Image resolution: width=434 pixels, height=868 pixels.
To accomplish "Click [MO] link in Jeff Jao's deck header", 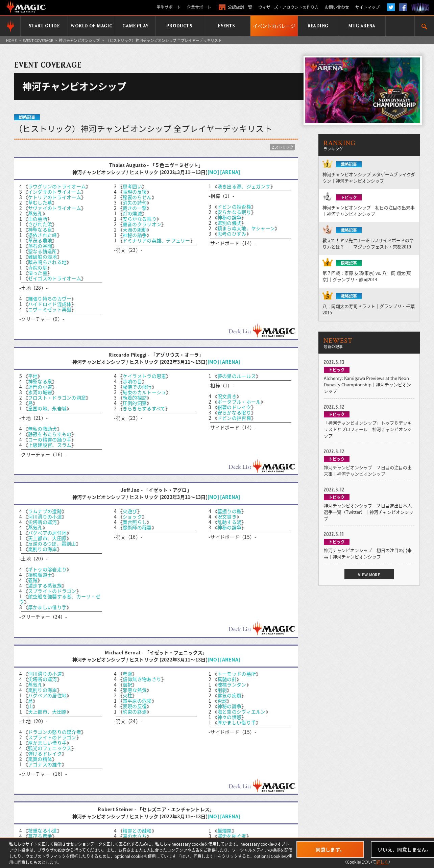I will point(213,497).
